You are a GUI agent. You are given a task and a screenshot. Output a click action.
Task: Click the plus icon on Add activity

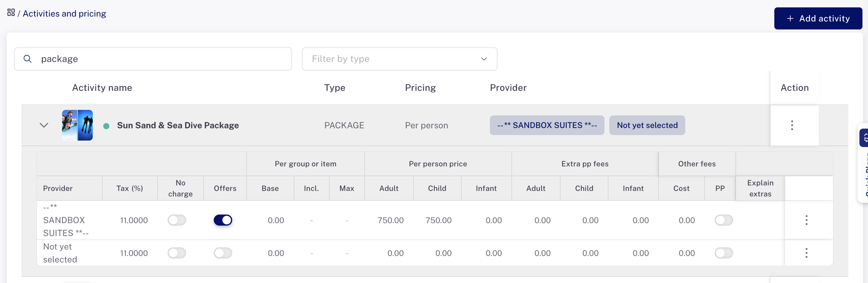(x=790, y=18)
